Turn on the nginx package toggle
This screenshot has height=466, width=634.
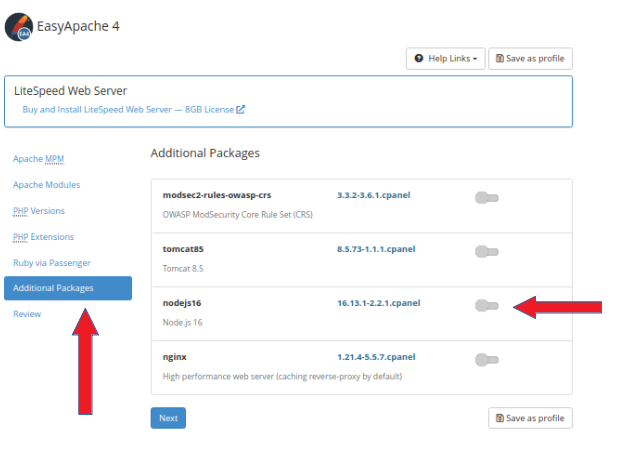(x=486, y=359)
